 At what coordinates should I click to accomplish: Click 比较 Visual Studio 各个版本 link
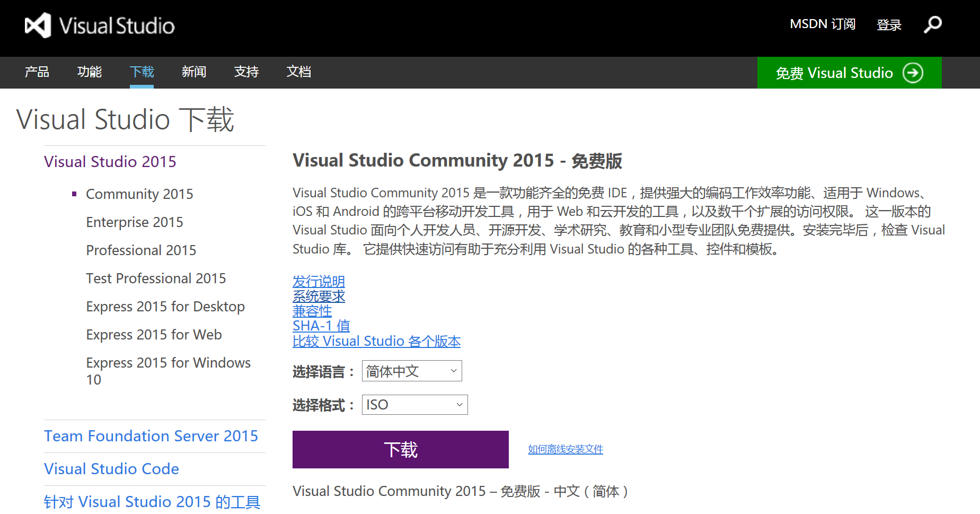(x=376, y=341)
